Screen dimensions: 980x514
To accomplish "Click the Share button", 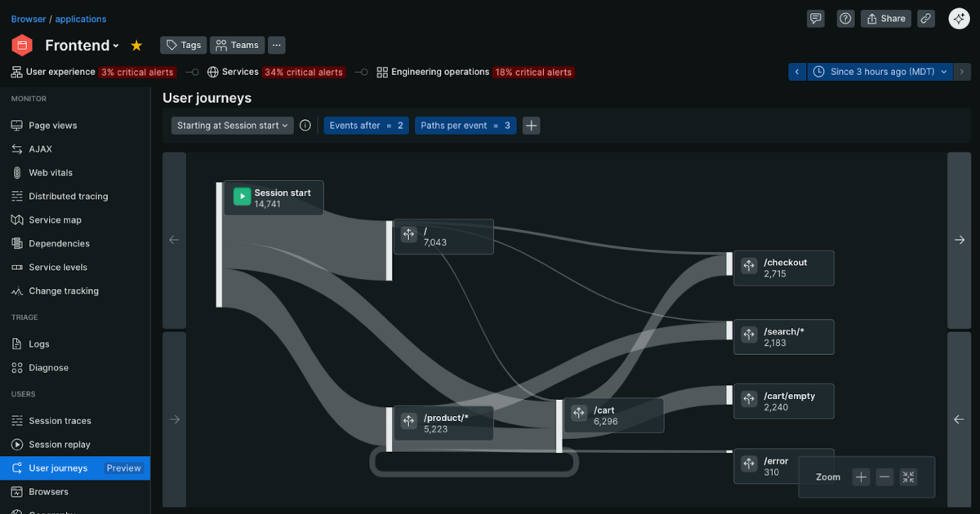I will tap(885, 18).
